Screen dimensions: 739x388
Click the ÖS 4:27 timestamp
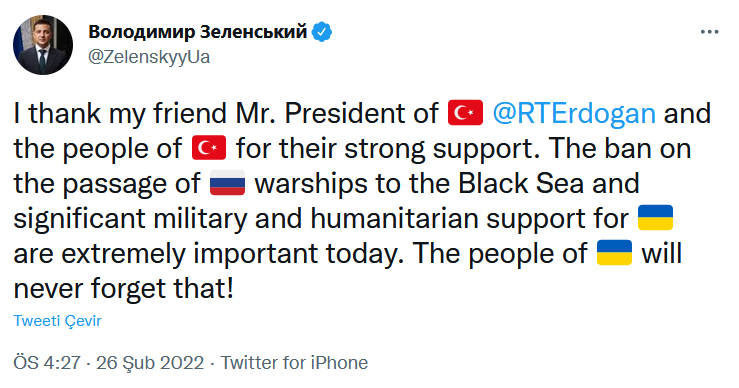click(47, 363)
